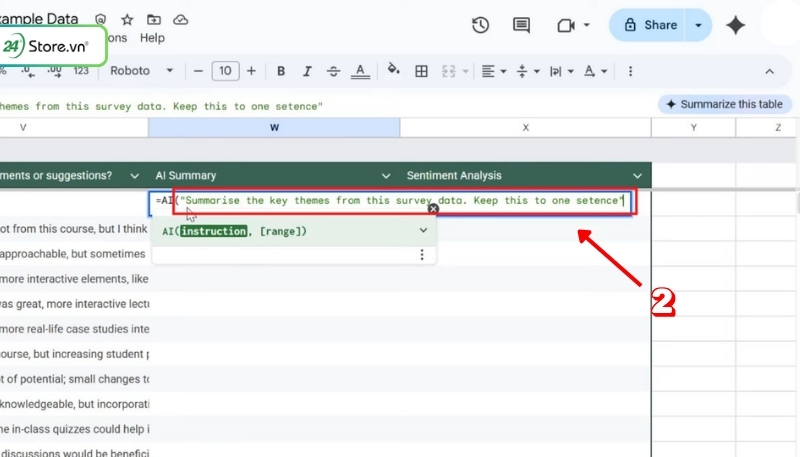Click Summarize this table button
This screenshot has width=800, height=457.
724,104
